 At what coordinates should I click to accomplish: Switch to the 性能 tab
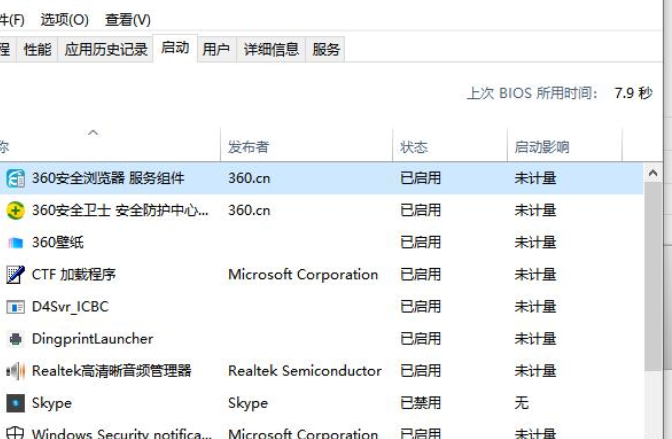click(37, 49)
